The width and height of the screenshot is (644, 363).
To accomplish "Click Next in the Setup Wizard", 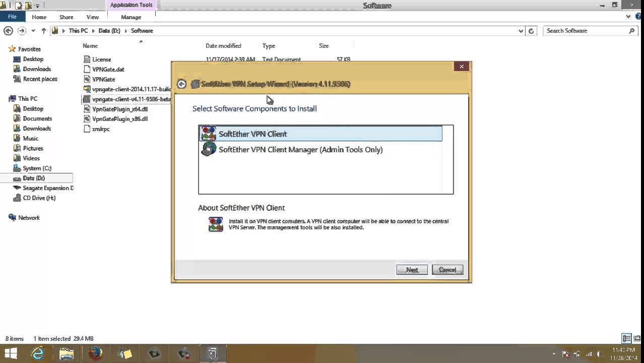I will 412,270.
